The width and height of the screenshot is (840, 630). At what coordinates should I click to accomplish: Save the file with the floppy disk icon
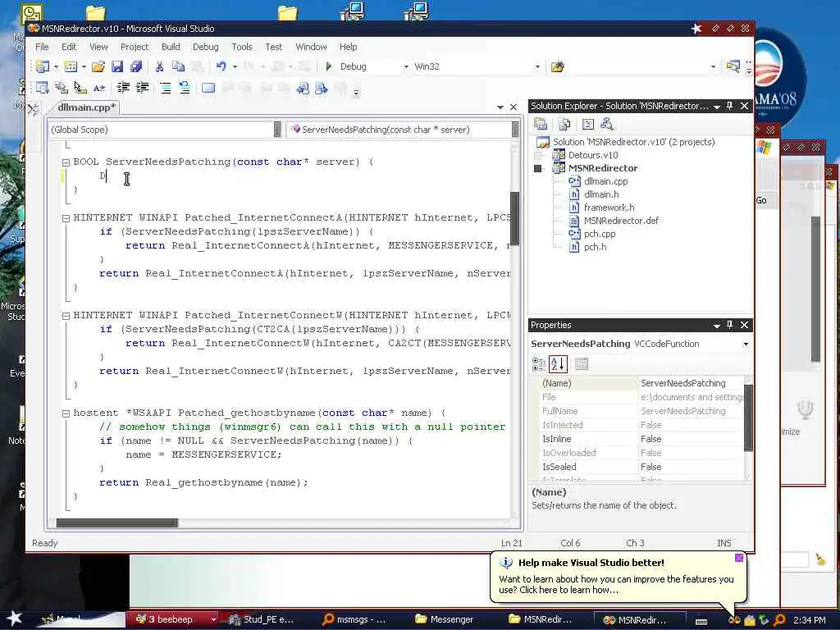(x=117, y=66)
